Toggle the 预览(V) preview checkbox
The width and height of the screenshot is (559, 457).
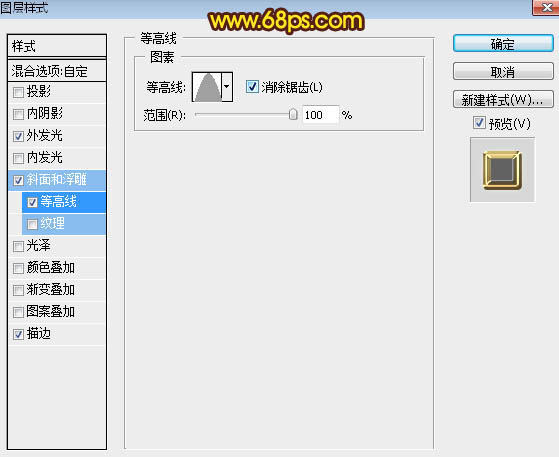pyautogui.click(x=479, y=123)
